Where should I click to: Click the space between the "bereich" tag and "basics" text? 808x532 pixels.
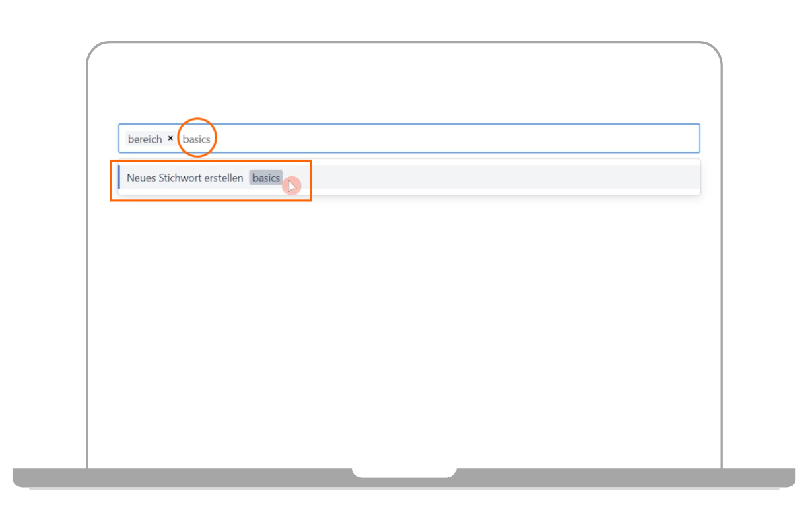(x=179, y=139)
